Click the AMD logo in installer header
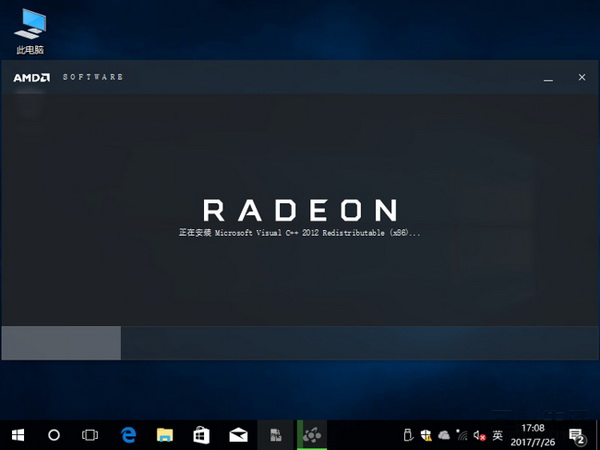600x450 pixels. 32,78
